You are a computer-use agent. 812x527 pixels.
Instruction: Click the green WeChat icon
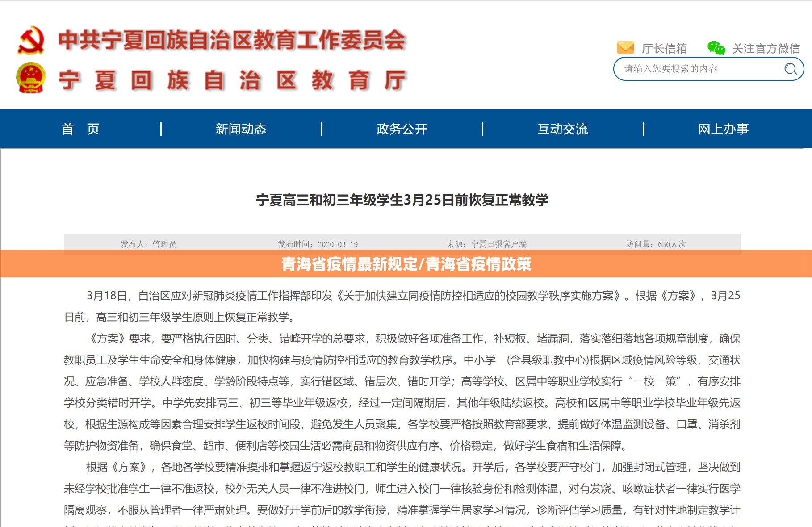coord(716,48)
